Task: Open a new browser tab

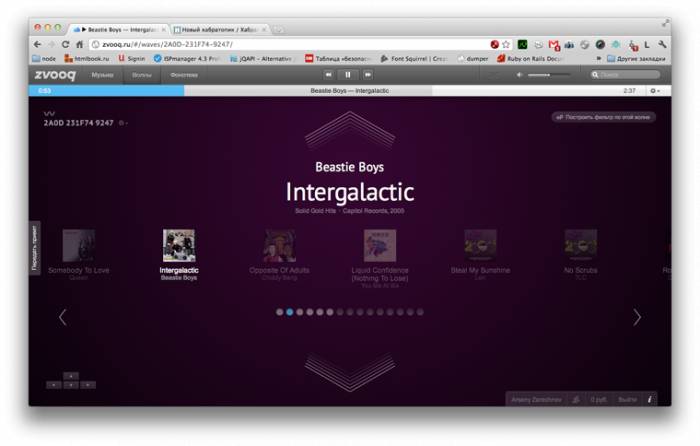Action: click(x=278, y=29)
